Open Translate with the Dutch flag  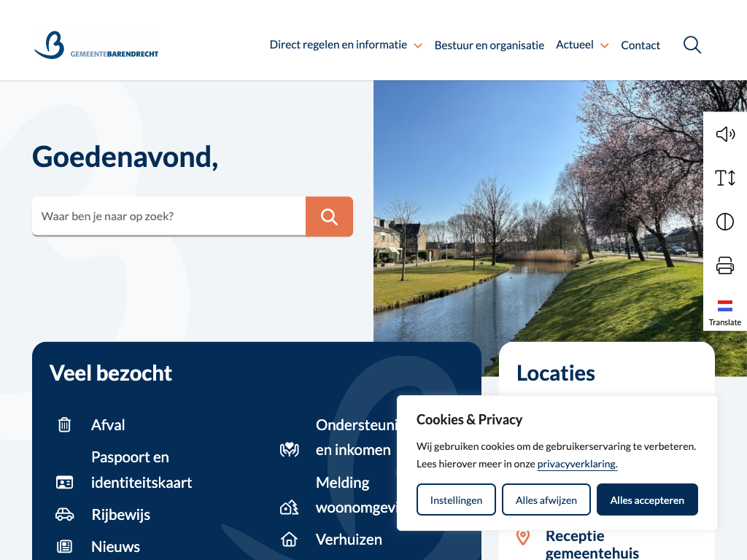[724, 312]
